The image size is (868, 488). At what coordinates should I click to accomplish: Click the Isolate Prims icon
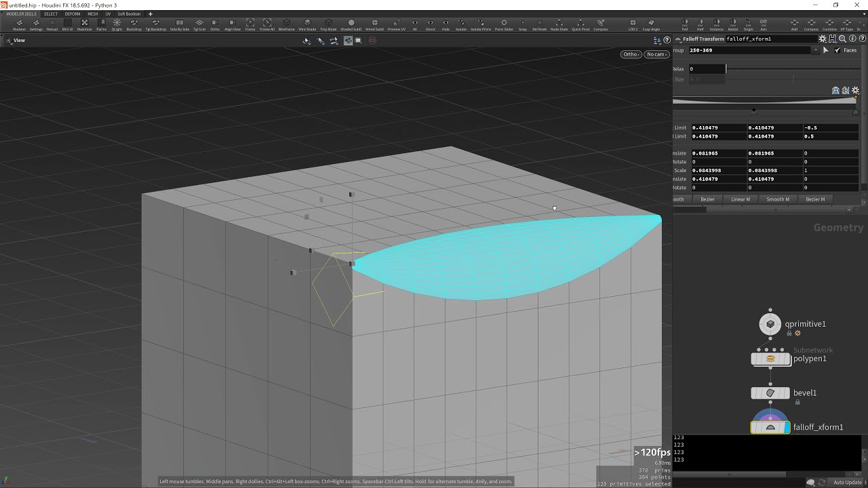pyautogui.click(x=481, y=24)
